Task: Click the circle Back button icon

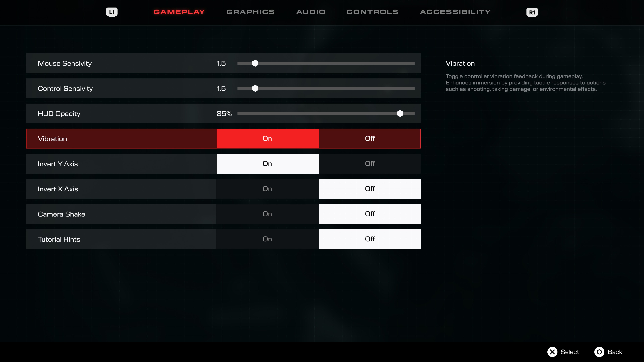Action: pos(599,352)
